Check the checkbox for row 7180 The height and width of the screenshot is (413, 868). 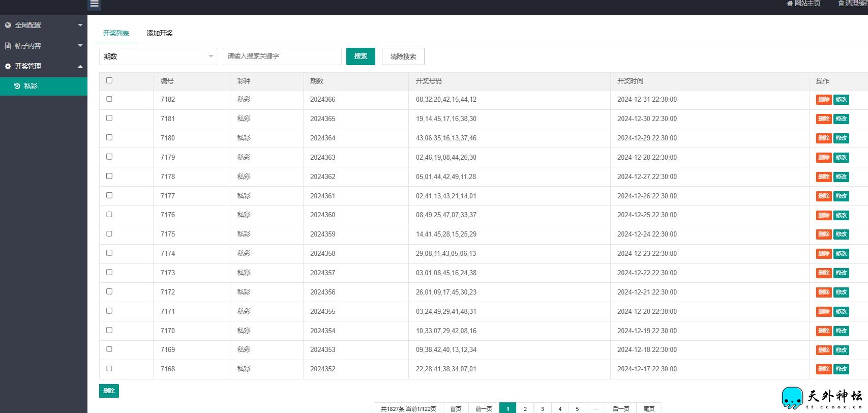click(x=109, y=137)
